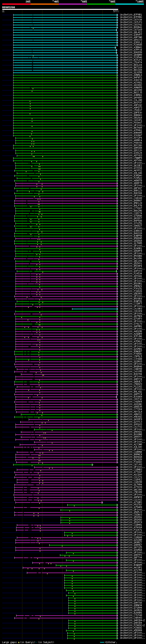146x644 pixels.
Task: Click the ruler end value 577
Action: click(x=115, y=11)
